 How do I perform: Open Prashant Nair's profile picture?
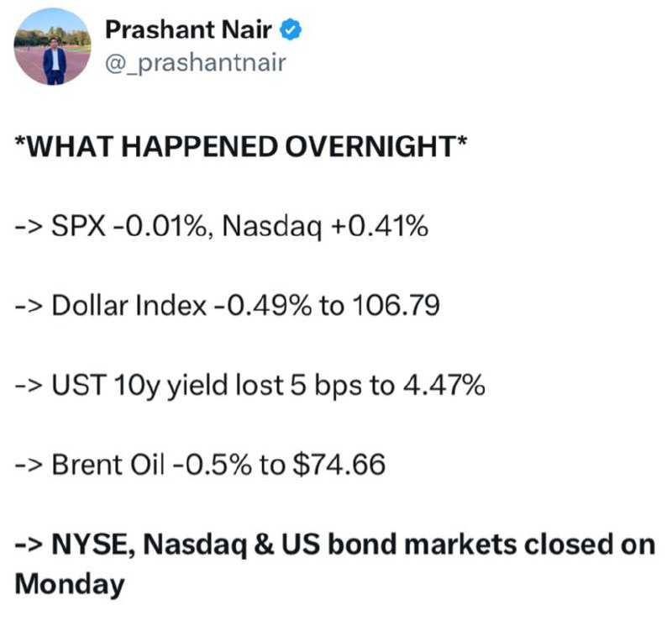[x=52, y=46]
